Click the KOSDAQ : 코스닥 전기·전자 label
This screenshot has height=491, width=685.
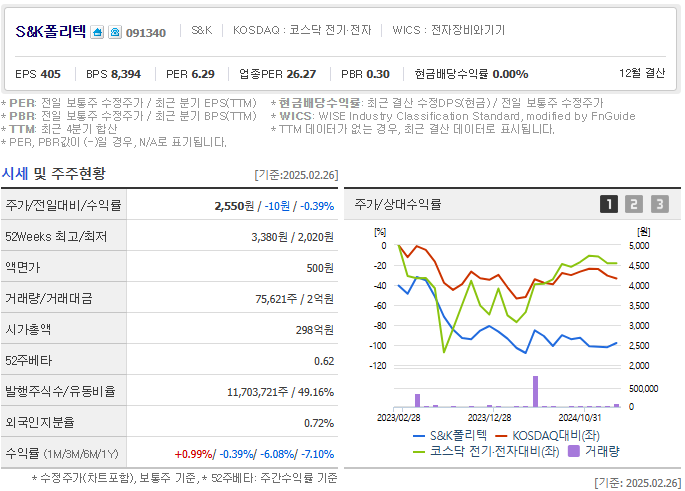point(302,30)
